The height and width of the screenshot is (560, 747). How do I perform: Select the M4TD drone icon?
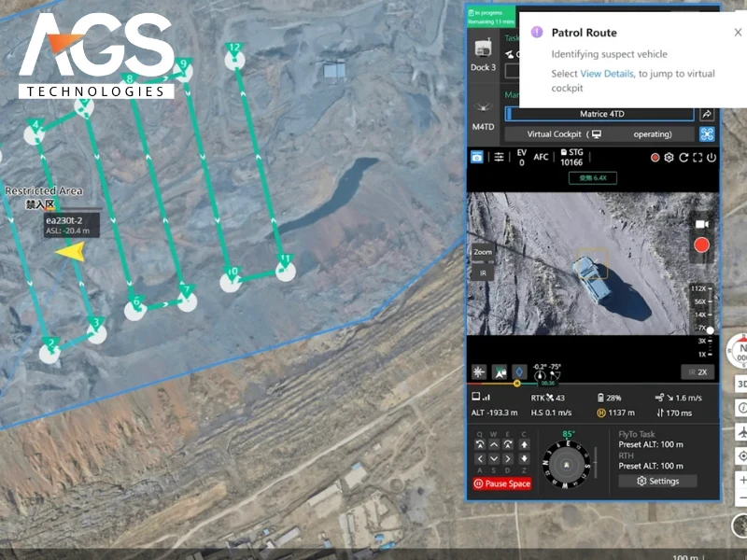coord(483,107)
